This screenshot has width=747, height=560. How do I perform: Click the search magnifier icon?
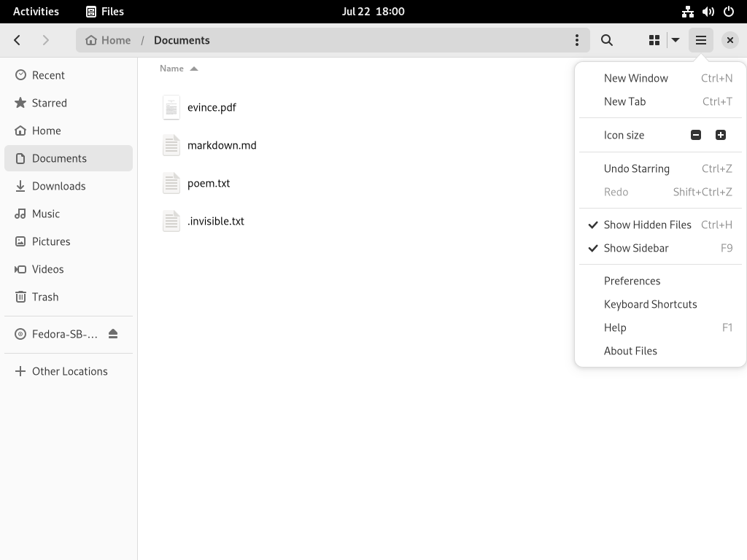click(x=606, y=41)
